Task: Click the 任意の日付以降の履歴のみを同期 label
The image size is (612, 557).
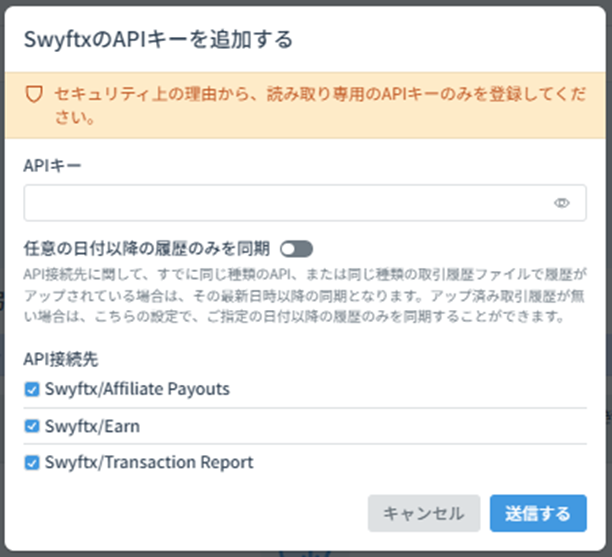Action: point(147,249)
